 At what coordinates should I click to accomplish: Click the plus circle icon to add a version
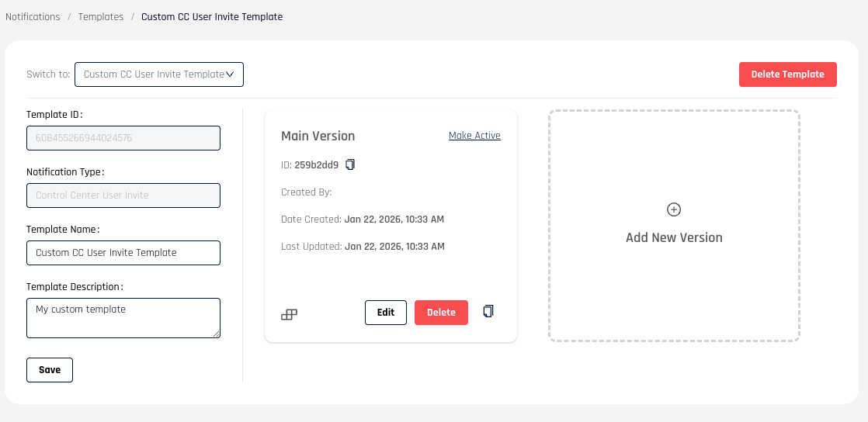click(x=674, y=209)
